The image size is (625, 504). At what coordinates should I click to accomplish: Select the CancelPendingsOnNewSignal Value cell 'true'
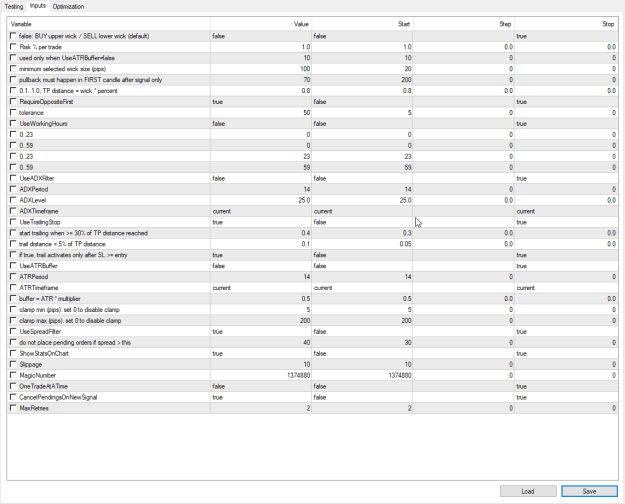261,398
